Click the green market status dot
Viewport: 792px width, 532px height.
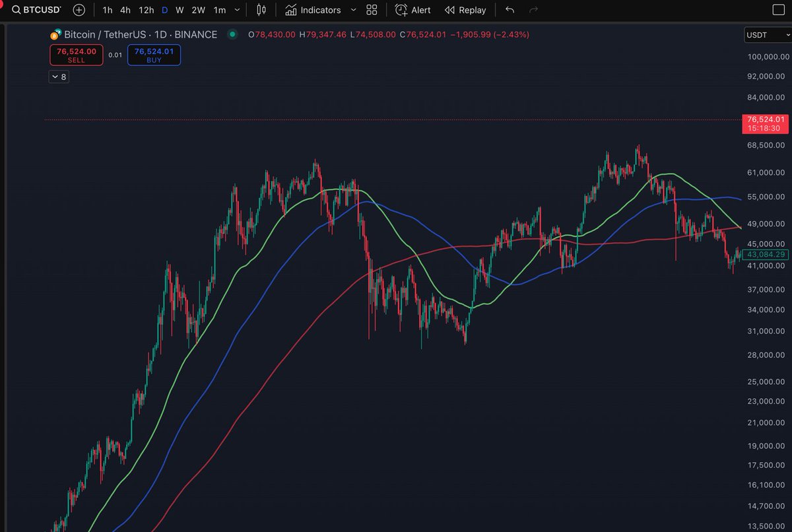232,34
